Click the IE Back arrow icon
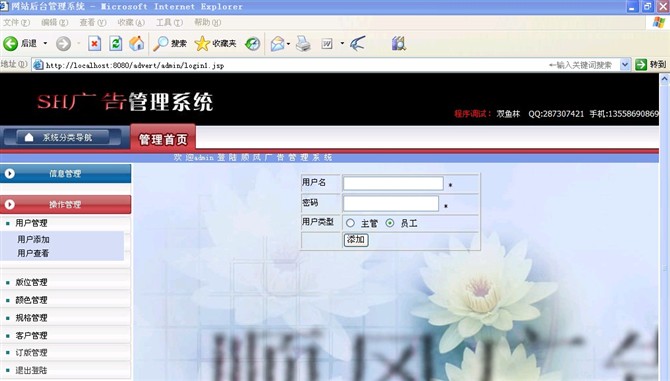This screenshot has width=670, height=381. tap(10, 43)
